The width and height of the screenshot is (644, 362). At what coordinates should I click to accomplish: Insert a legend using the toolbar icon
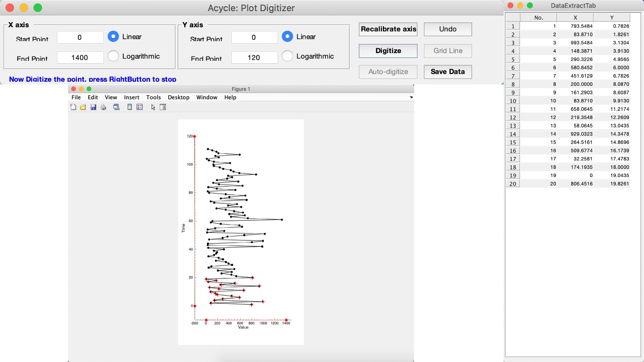pyautogui.click(x=140, y=107)
